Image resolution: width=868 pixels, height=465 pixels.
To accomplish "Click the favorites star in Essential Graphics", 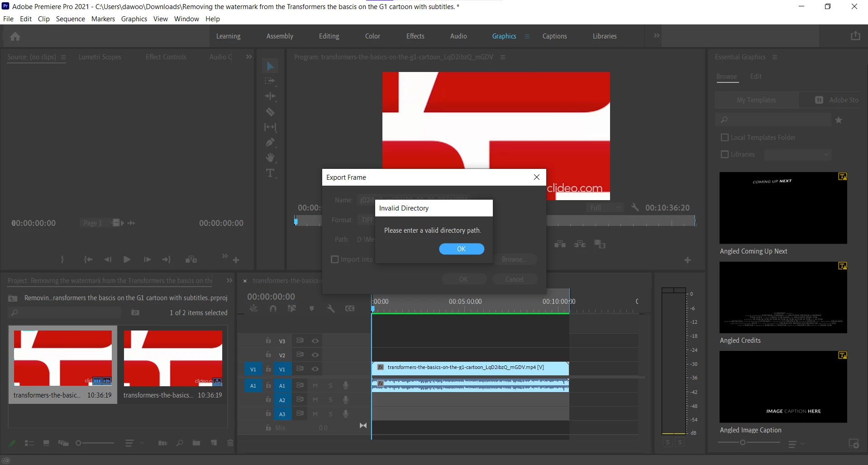I will pos(839,120).
